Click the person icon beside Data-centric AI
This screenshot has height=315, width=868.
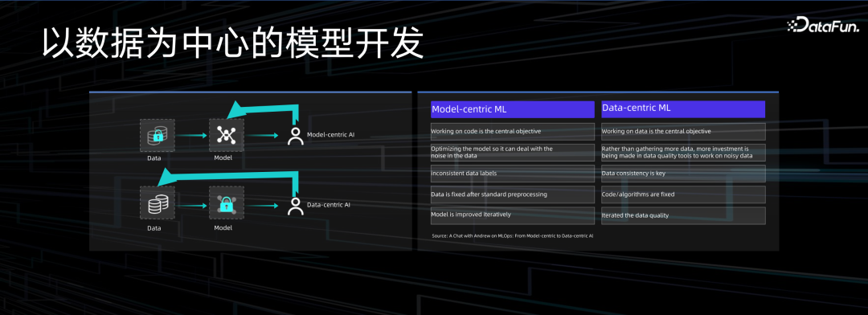(296, 206)
